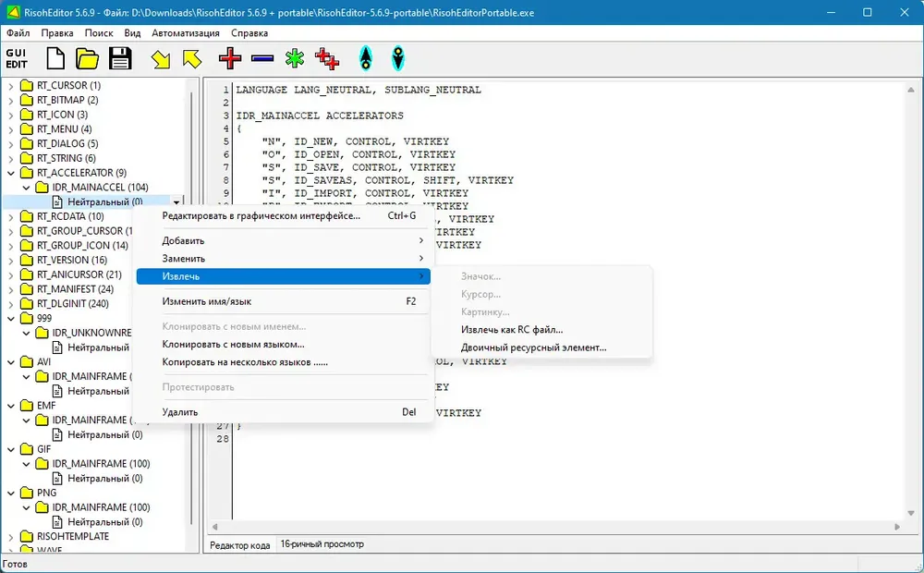
Task: Switch to the 16-ричный просмотр tab
Action: coord(322,544)
